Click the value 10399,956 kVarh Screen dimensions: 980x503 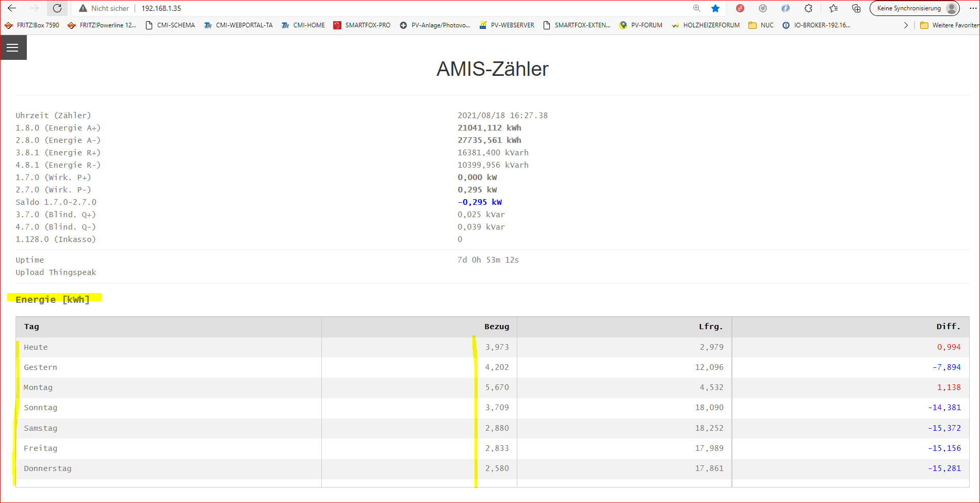(493, 165)
